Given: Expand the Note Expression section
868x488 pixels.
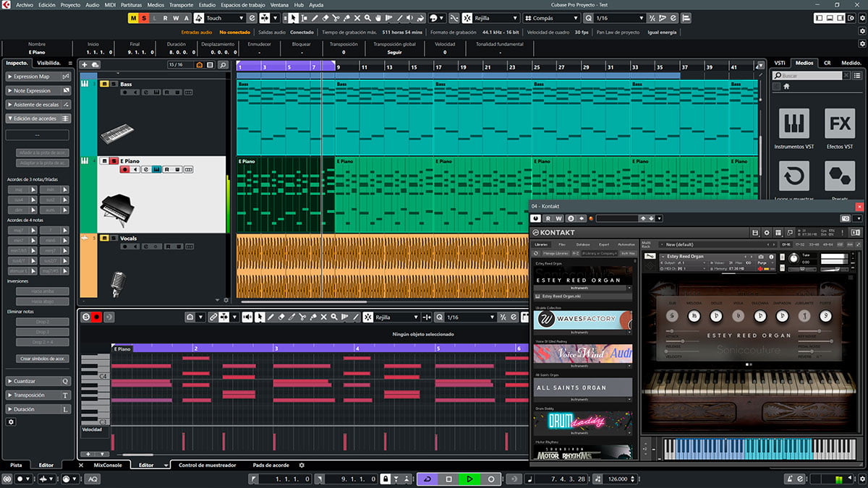Looking at the screenshot, I should [38, 90].
